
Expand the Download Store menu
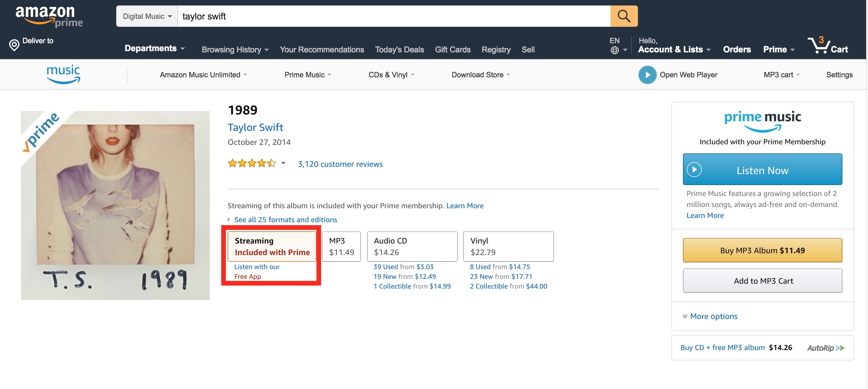[x=481, y=75]
